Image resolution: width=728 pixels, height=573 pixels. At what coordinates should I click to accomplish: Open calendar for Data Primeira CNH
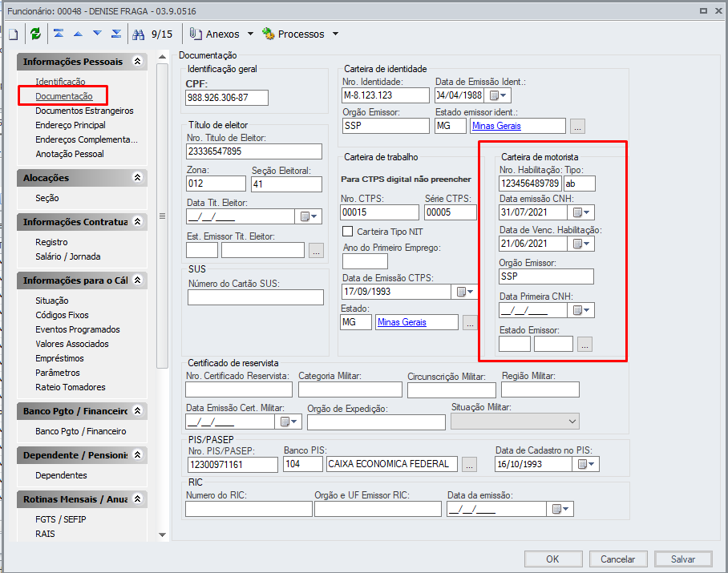[x=580, y=310]
